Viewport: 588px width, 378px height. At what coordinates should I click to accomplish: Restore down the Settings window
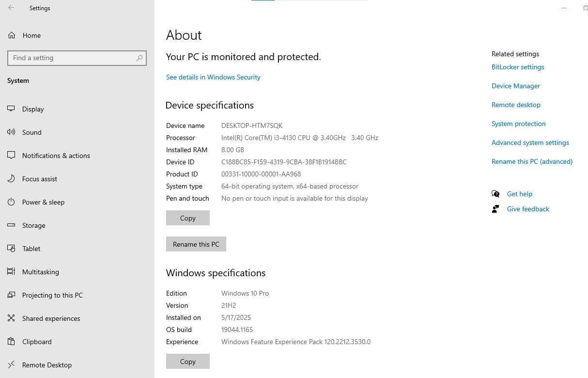[x=585, y=8]
